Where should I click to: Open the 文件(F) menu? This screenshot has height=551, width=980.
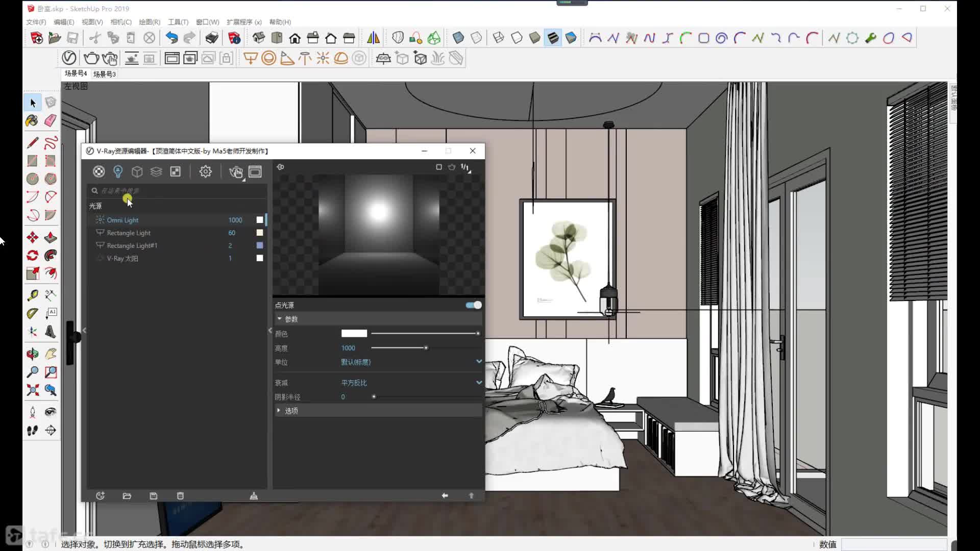tap(36, 22)
